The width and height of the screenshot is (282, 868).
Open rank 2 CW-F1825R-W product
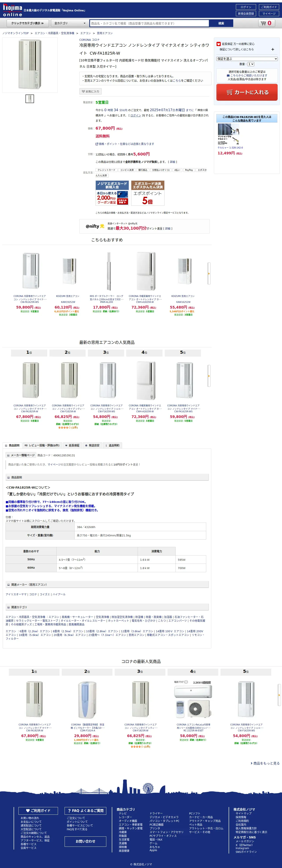[68, 380]
